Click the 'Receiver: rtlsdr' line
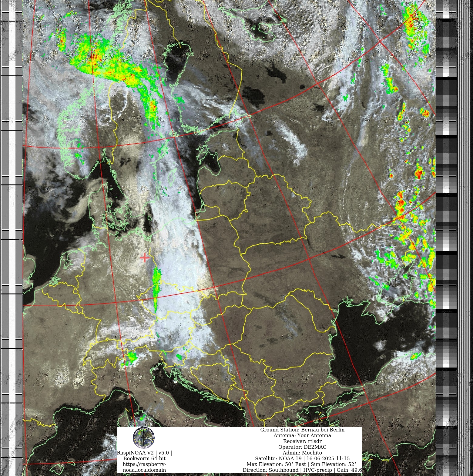 tap(302, 441)
